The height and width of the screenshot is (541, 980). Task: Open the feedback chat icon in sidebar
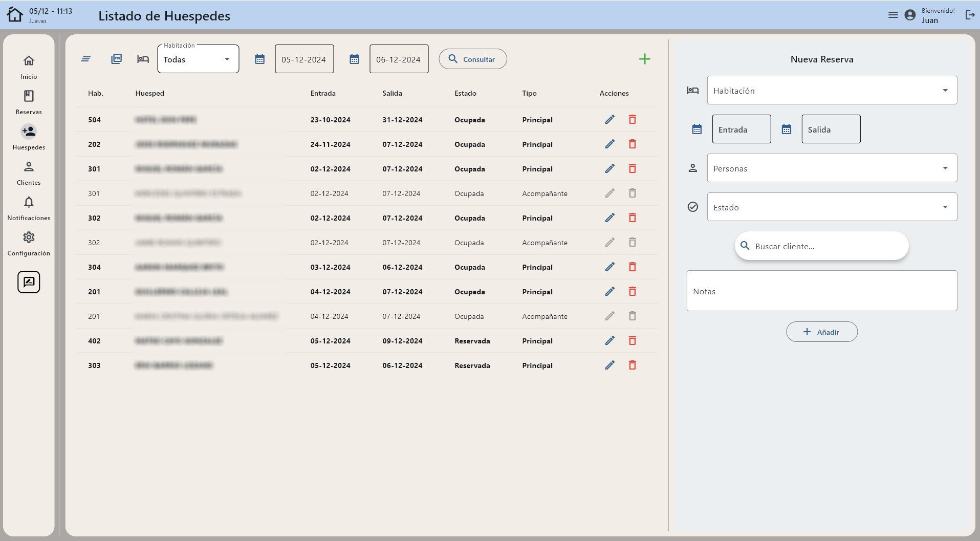29,282
